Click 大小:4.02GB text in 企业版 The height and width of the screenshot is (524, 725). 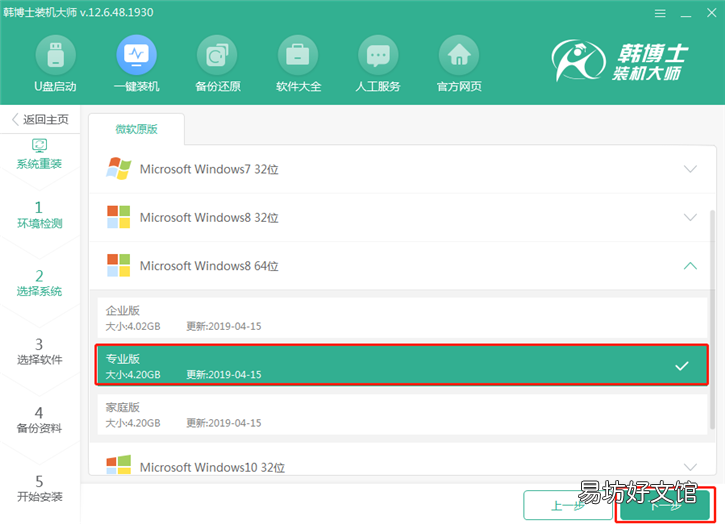click(133, 326)
